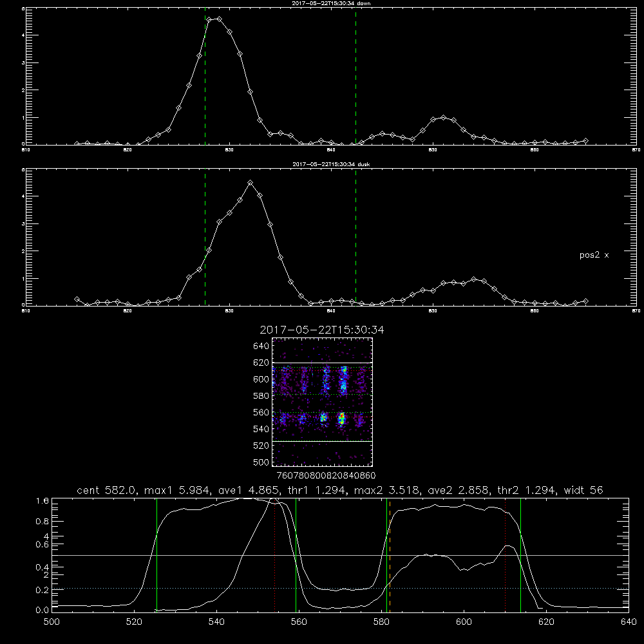Viewport: 644px width, 644px height.
Task: Click x-axis label "580" of the bottom profile plot
Action: [x=381, y=622]
